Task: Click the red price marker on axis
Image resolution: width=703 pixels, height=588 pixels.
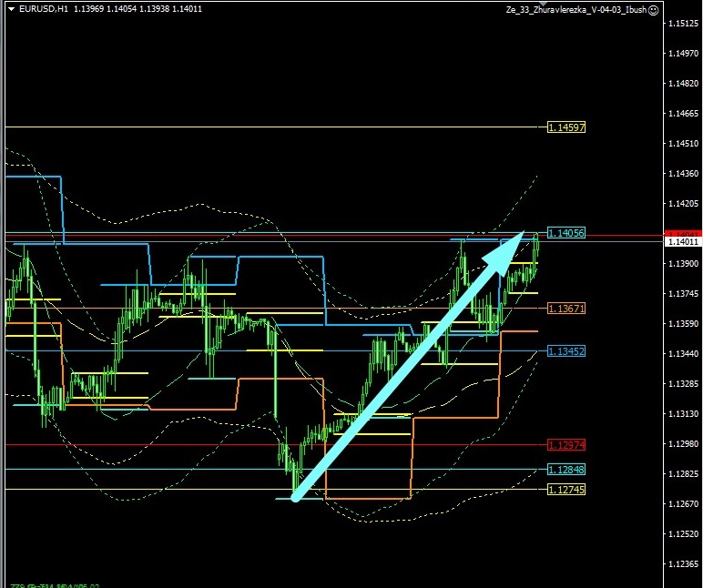Action: point(683,234)
